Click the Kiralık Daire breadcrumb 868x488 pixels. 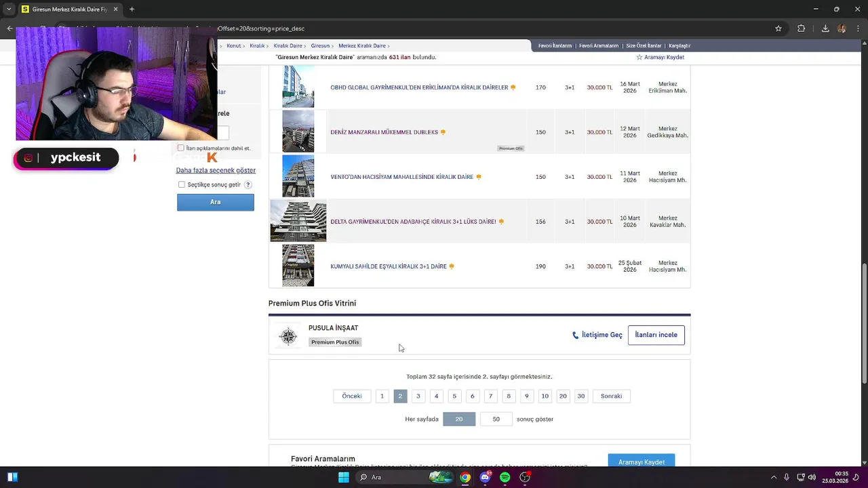(288, 46)
